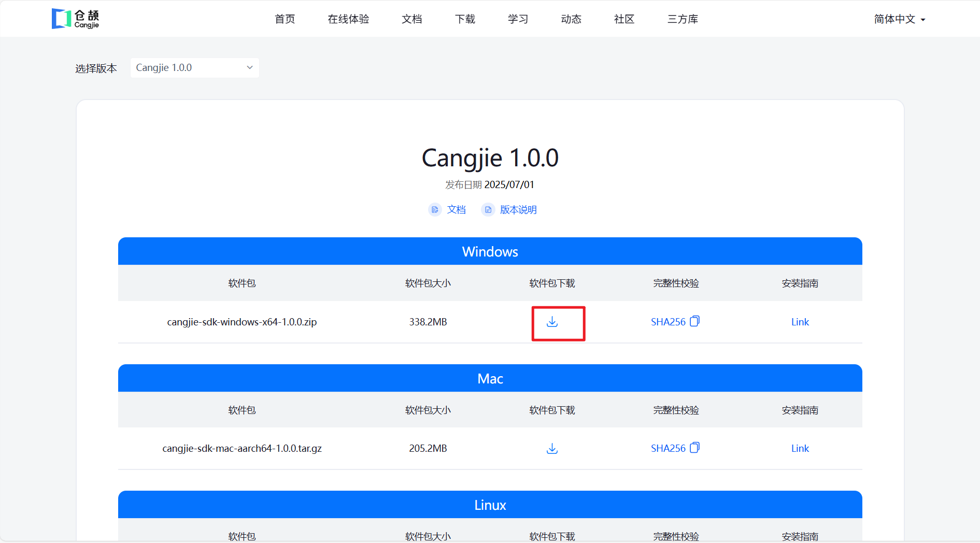Screen dimensions: 980x543
Task: Click 软件包下载 column header in Mac table
Action: click(x=552, y=410)
